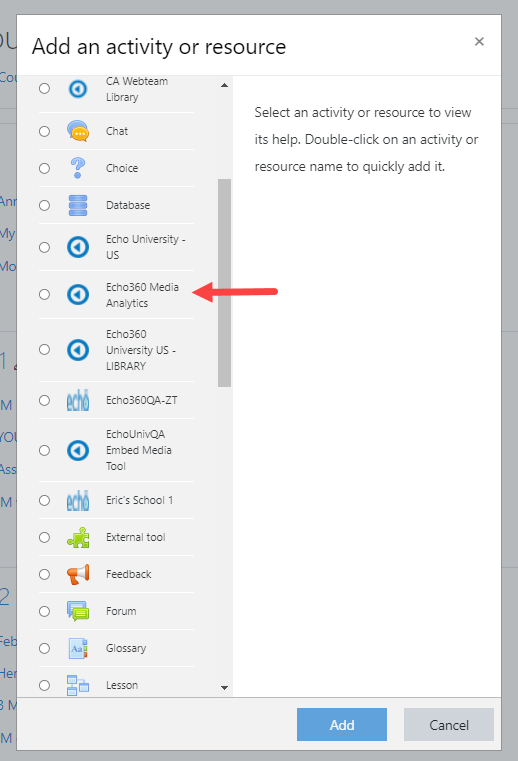Image resolution: width=518 pixels, height=761 pixels.
Task: Click the Echo University - US icon
Action: click(78, 247)
